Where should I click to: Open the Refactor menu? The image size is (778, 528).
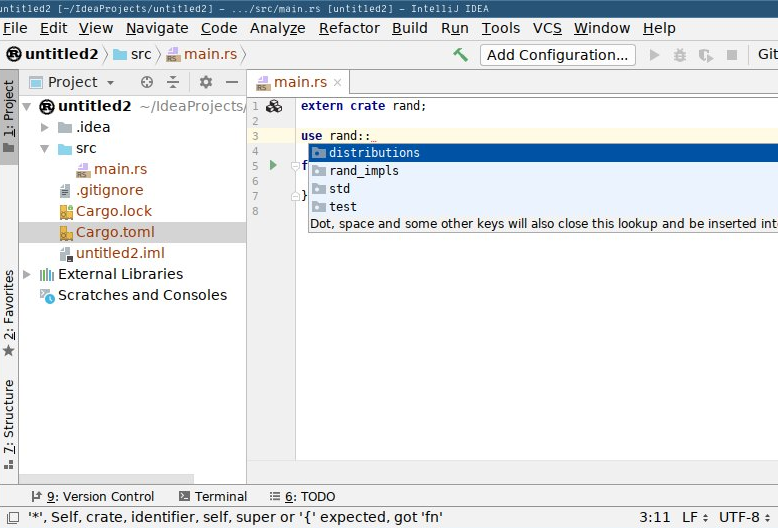[349, 28]
